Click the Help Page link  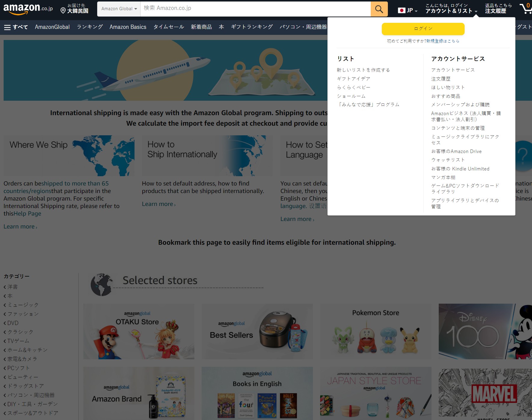(27, 214)
